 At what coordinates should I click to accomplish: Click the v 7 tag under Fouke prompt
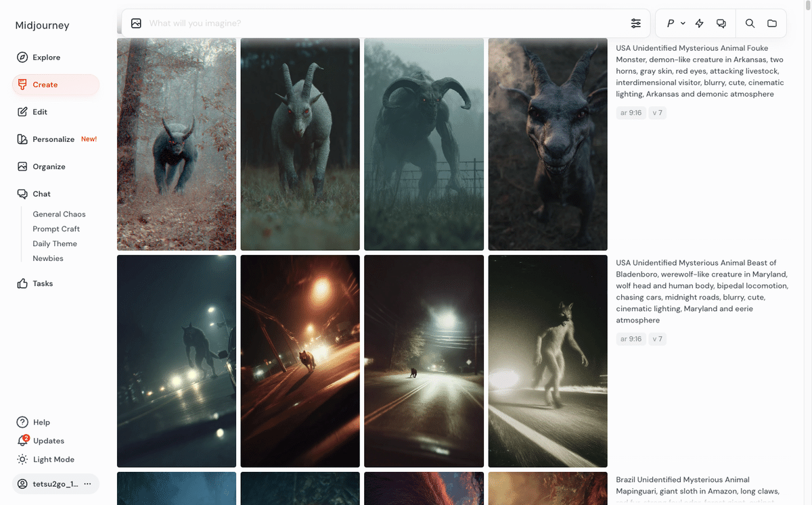click(658, 113)
